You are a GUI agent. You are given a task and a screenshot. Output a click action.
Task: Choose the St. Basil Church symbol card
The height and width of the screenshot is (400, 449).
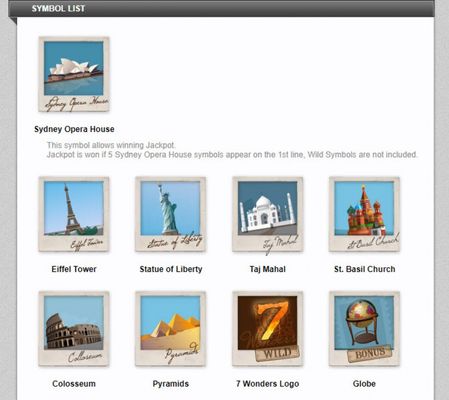(364, 214)
